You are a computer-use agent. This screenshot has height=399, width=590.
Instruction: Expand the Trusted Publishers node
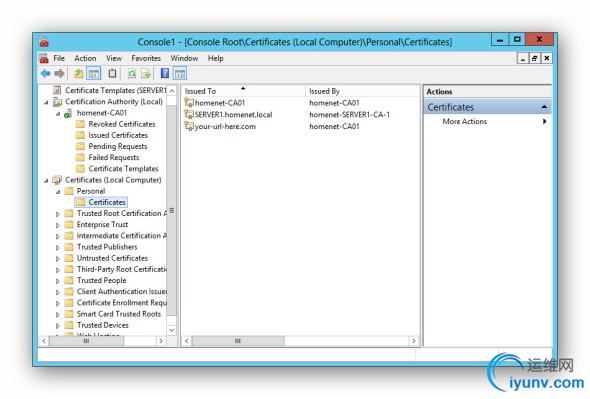(x=58, y=248)
